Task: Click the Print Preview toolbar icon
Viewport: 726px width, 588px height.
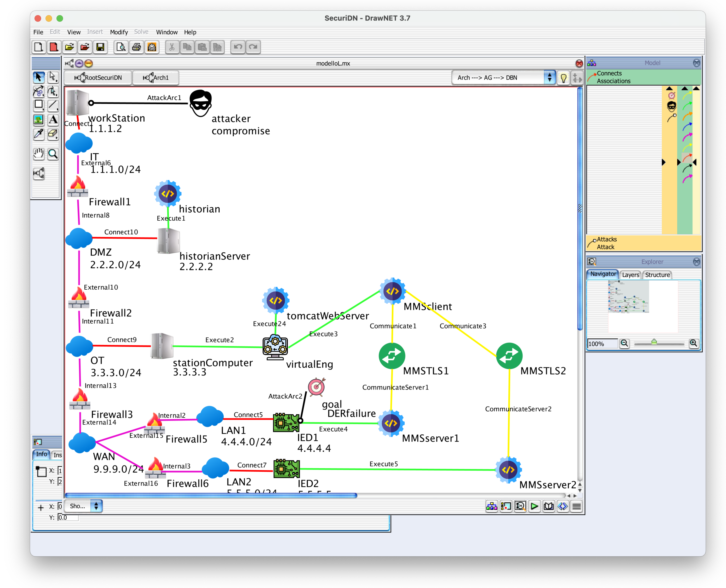Action: [x=121, y=47]
